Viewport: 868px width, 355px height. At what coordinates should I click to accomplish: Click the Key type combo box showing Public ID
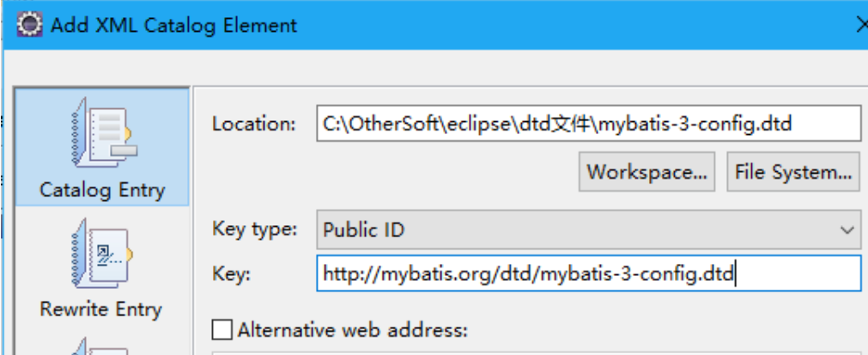(x=575, y=230)
